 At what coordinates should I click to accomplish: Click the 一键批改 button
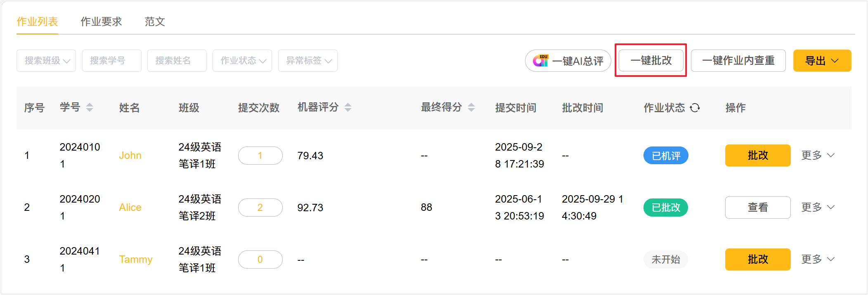[x=651, y=61]
